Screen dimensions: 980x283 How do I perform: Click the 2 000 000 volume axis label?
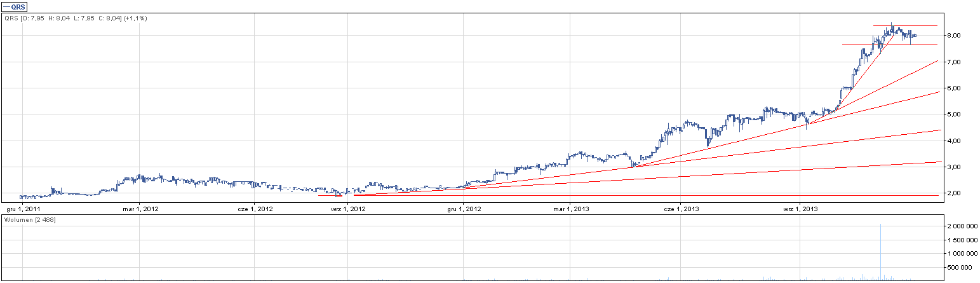[961, 226]
